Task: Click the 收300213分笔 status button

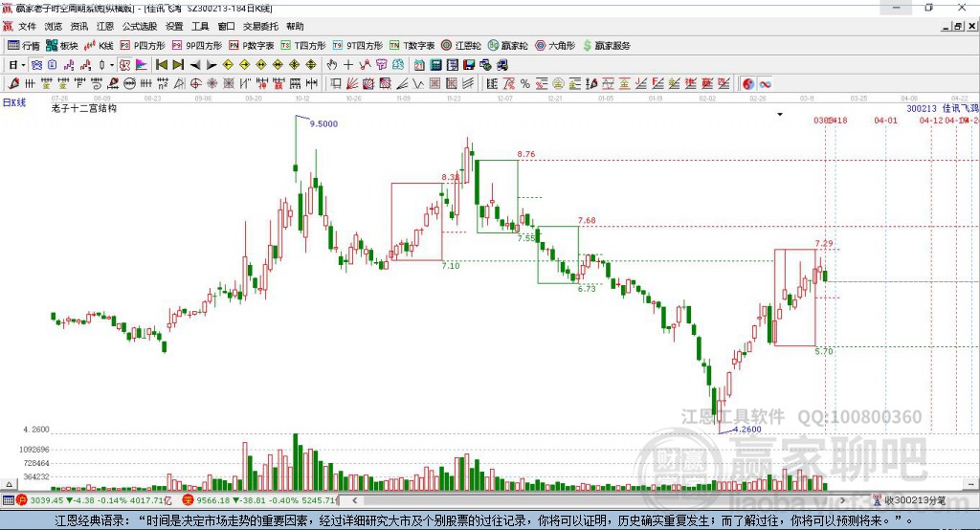Action: click(x=909, y=500)
